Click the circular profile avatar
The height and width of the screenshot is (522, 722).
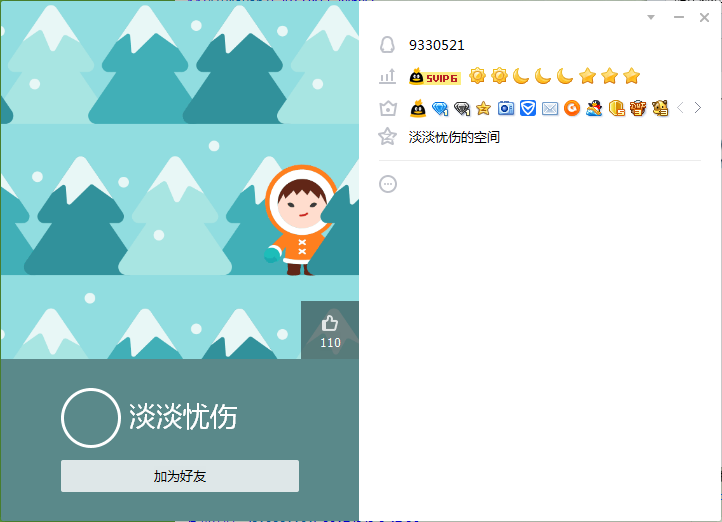[91, 417]
